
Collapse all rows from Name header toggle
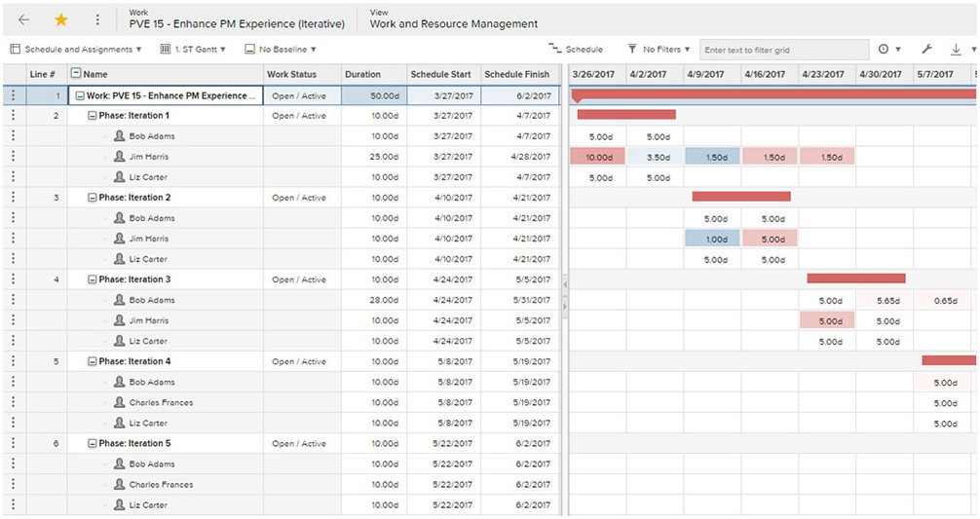pyautogui.click(x=76, y=73)
